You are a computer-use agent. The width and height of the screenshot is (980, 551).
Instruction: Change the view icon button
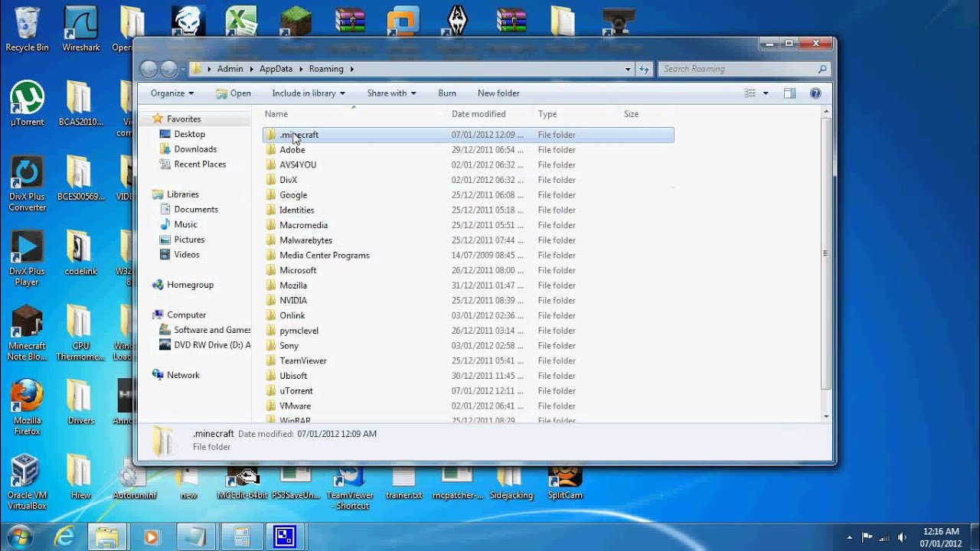point(750,93)
